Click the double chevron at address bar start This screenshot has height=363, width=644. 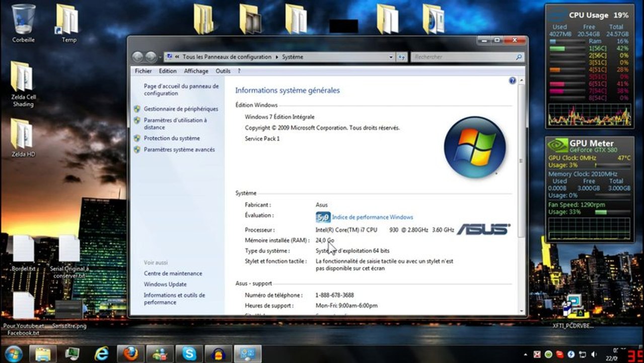[x=177, y=57]
